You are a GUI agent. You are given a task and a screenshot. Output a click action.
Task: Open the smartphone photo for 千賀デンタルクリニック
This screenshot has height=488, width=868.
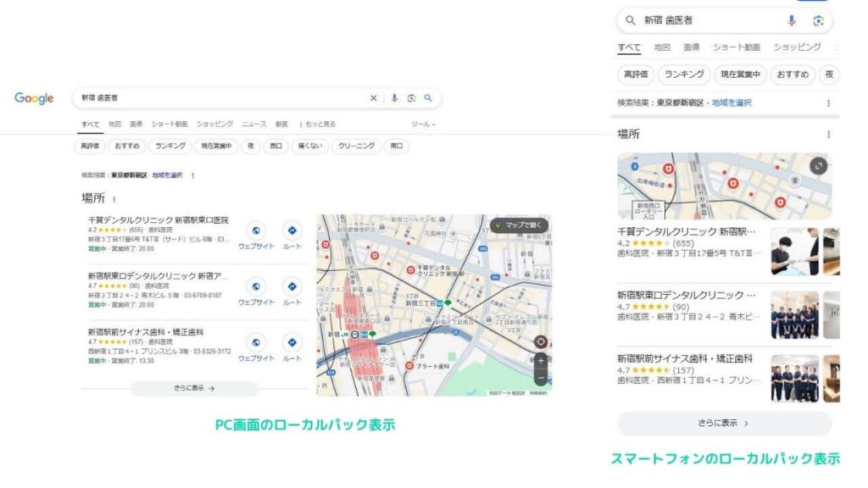(x=794, y=251)
